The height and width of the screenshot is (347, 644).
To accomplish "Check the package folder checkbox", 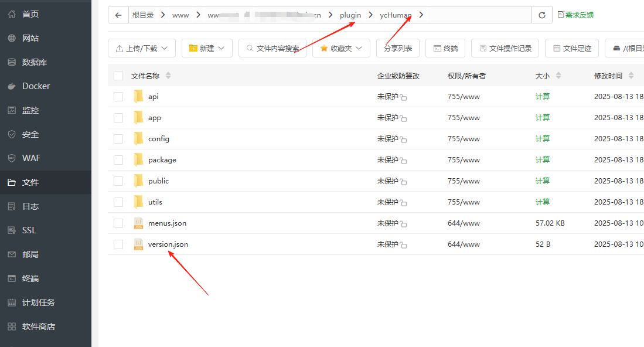I will coord(118,160).
